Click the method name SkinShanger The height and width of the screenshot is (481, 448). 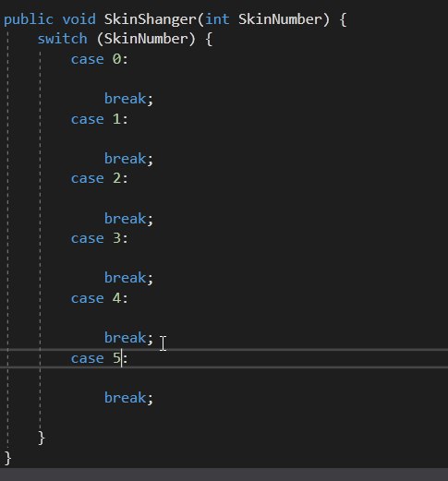(151, 20)
